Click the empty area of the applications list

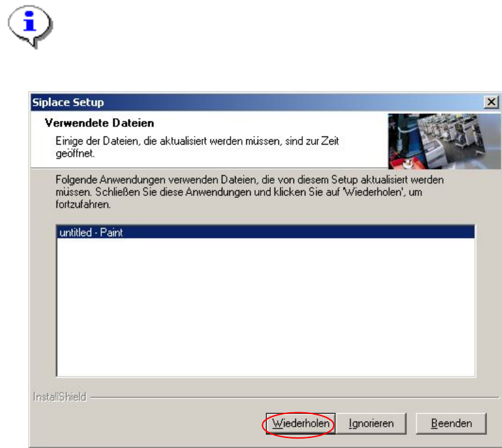265,307
